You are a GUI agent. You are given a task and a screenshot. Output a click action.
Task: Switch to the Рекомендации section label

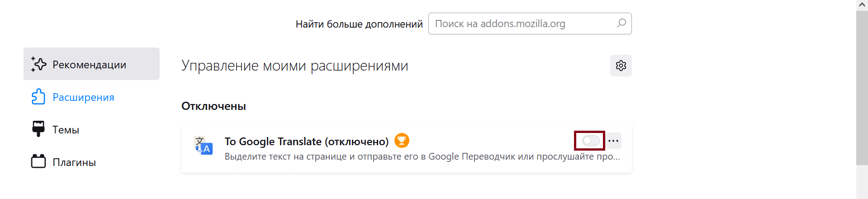tap(89, 65)
